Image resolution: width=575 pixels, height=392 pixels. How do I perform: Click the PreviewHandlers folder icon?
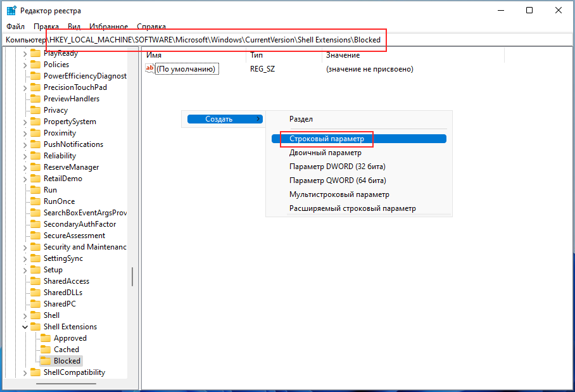coord(35,99)
